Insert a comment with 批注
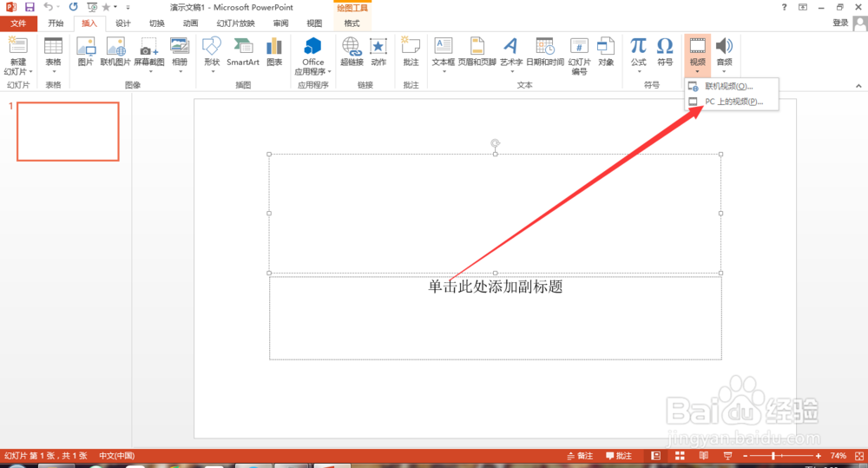Image resolution: width=868 pixels, height=468 pixels. tap(411, 47)
